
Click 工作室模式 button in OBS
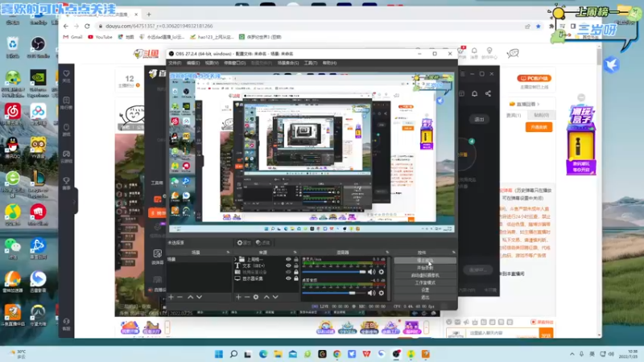pos(425,282)
